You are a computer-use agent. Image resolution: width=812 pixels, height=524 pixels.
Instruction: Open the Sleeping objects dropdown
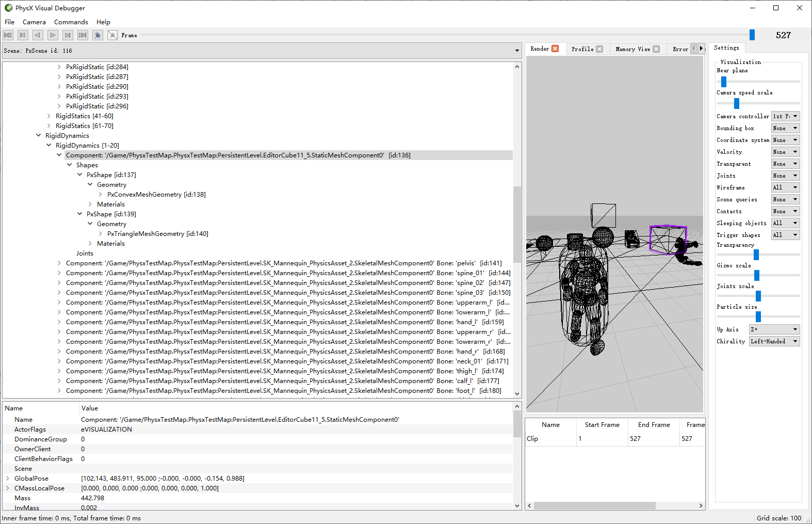[785, 223]
